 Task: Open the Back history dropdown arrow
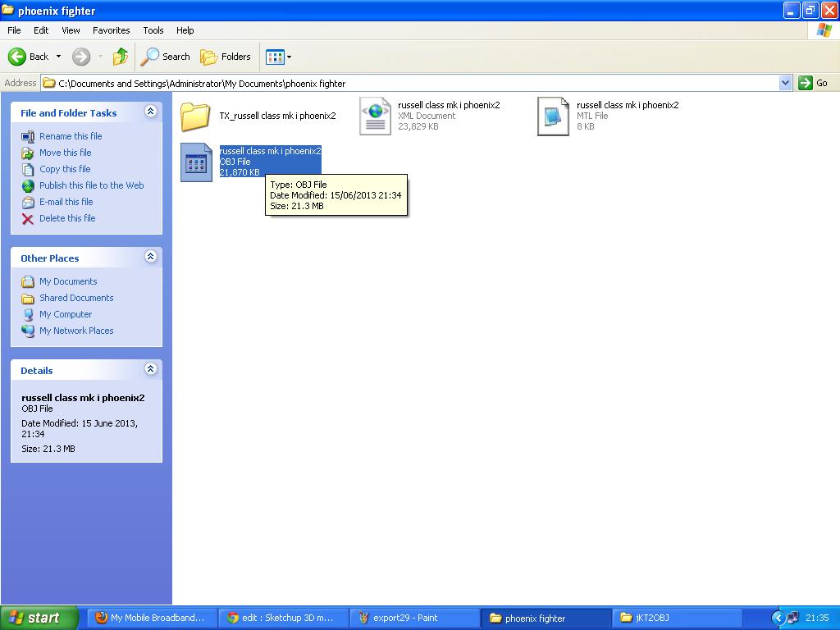coord(58,57)
